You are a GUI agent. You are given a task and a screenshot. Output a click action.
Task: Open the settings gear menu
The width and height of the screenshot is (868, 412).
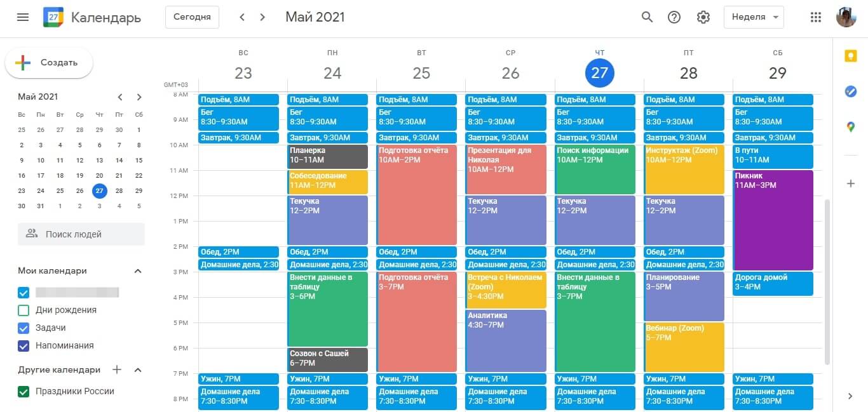click(703, 17)
